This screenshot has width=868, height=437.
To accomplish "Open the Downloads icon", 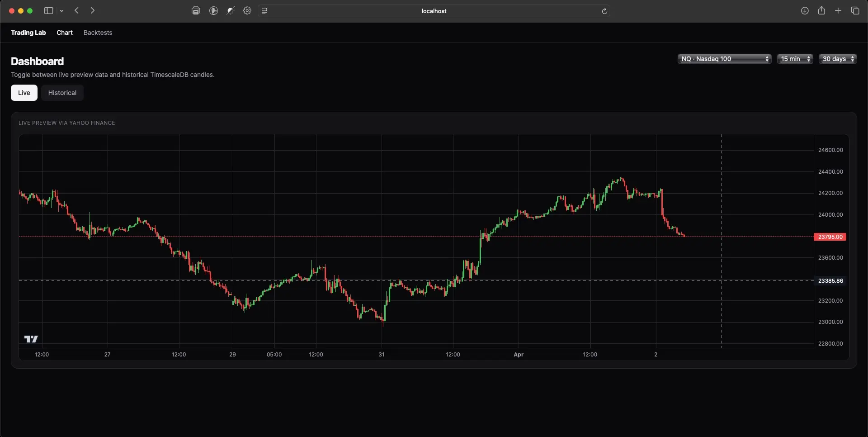I will click(805, 10).
